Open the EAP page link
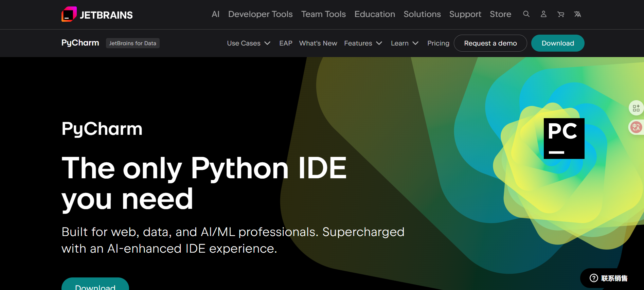This screenshot has width=644, height=290. tap(286, 43)
